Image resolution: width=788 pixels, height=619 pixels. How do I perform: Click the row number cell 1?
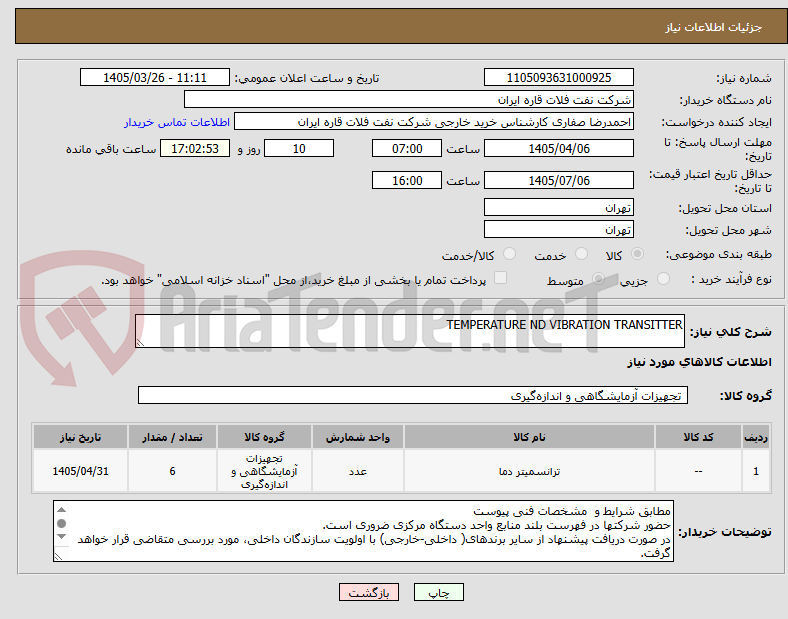[756, 471]
